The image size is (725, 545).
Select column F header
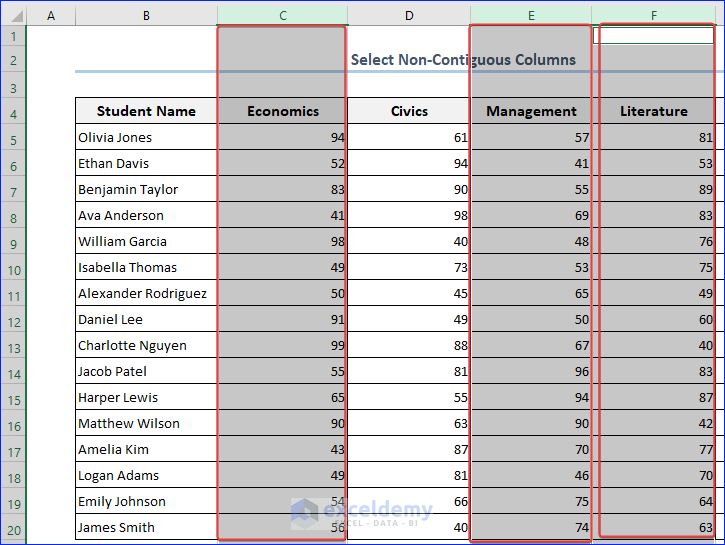coord(653,15)
